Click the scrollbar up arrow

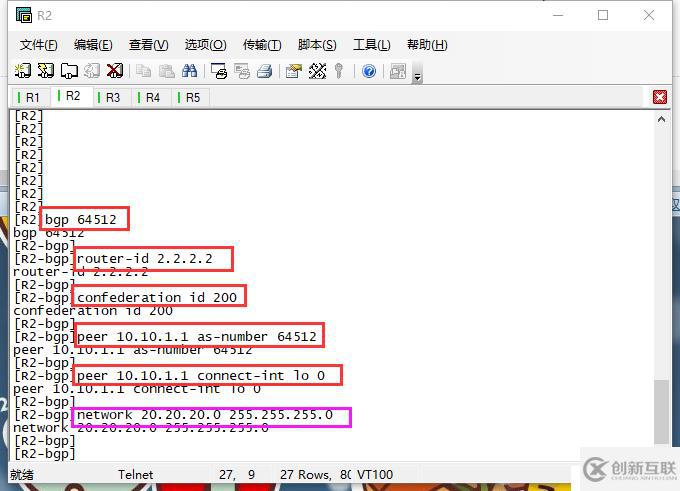tap(661, 119)
